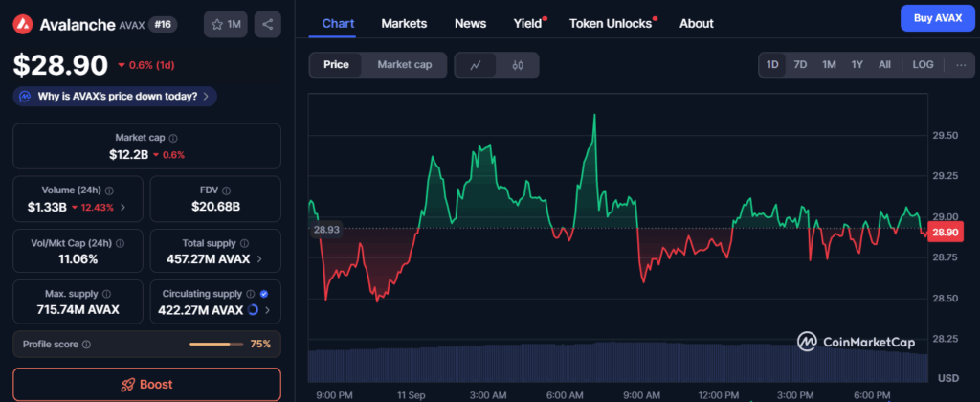
Task: Set chart range to 7D
Action: pyautogui.click(x=801, y=65)
